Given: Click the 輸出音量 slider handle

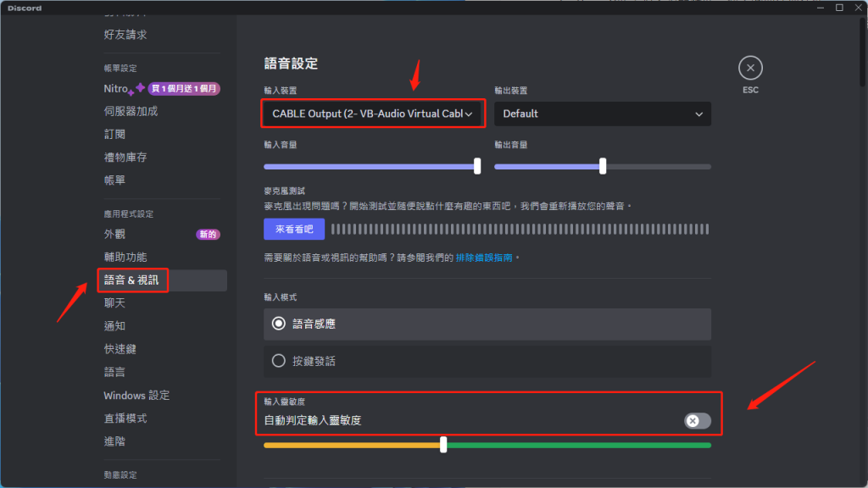Looking at the screenshot, I should [x=603, y=166].
